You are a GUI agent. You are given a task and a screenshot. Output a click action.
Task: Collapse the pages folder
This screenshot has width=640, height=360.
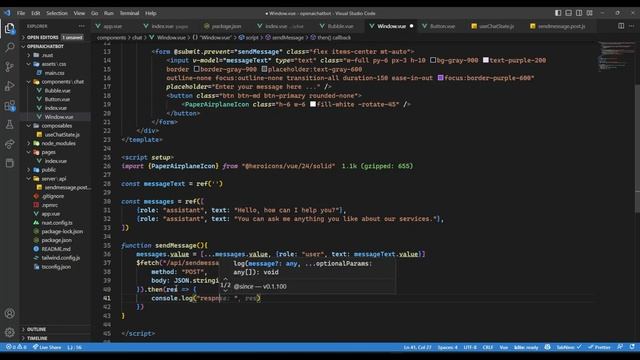coord(55,152)
